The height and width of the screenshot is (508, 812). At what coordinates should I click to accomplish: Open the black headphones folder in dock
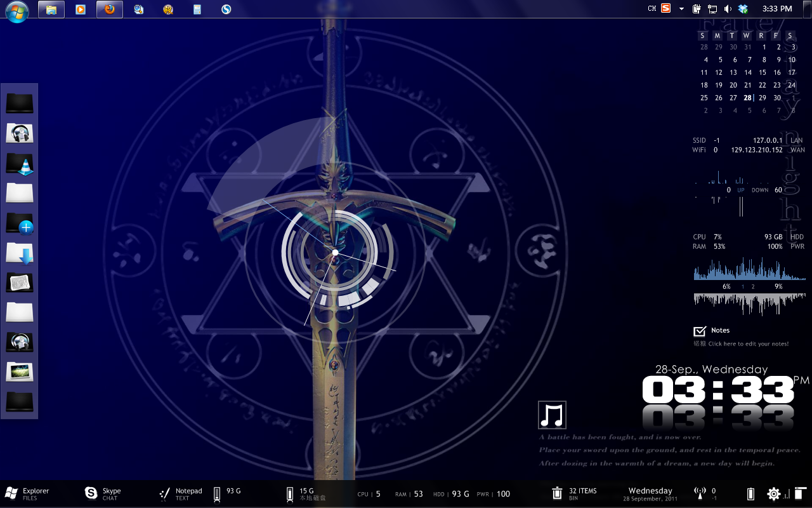coord(20,342)
